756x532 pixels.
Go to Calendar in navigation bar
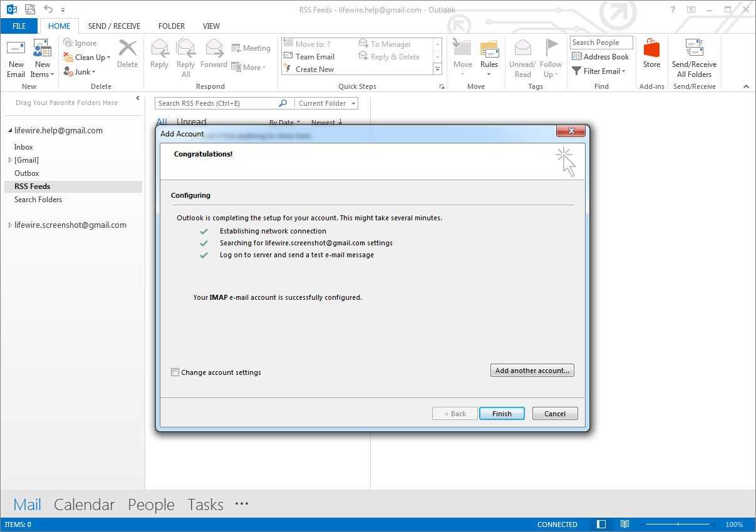pyautogui.click(x=85, y=504)
